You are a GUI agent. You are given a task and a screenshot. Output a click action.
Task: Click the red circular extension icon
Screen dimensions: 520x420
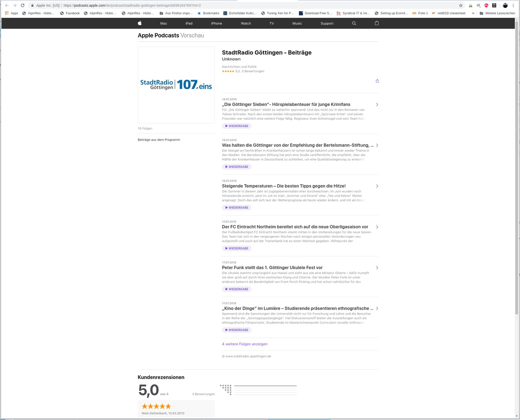[486, 5]
